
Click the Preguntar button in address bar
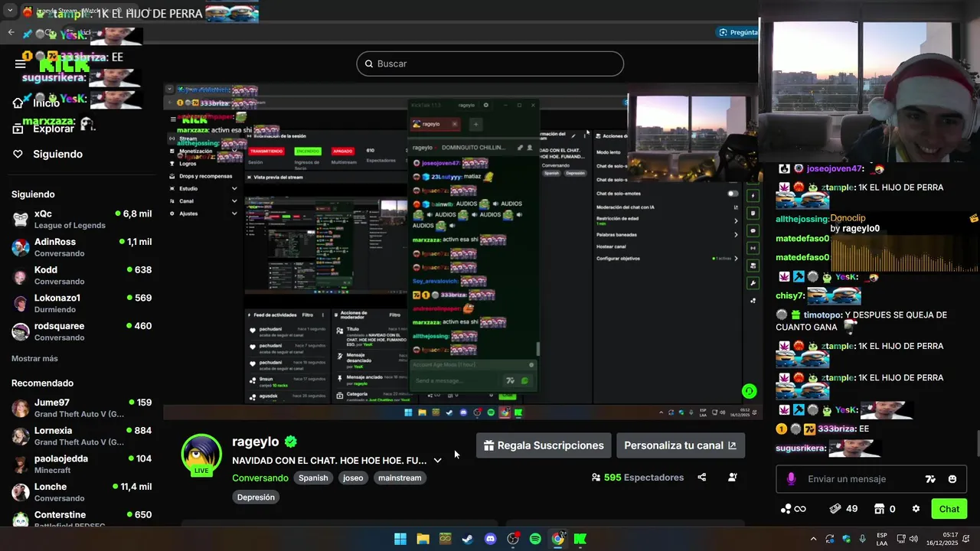(738, 32)
